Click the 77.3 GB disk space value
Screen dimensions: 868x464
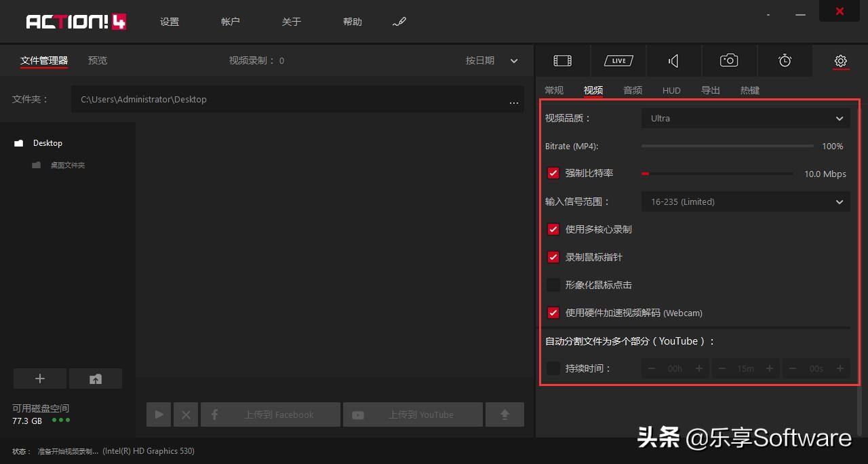coord(27,421)
